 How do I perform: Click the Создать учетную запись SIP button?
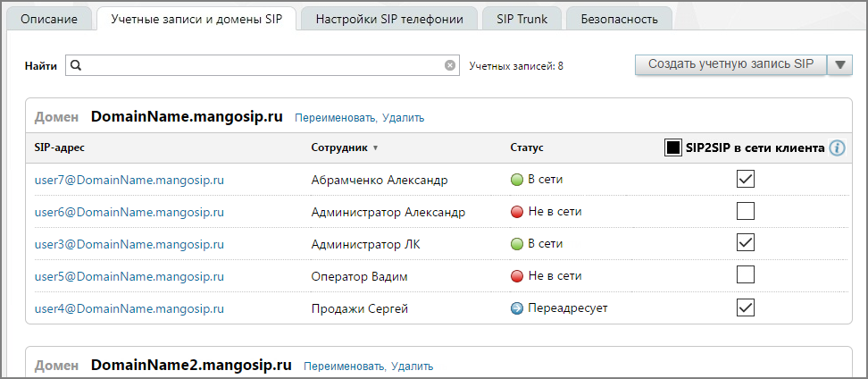coord(730,63)
